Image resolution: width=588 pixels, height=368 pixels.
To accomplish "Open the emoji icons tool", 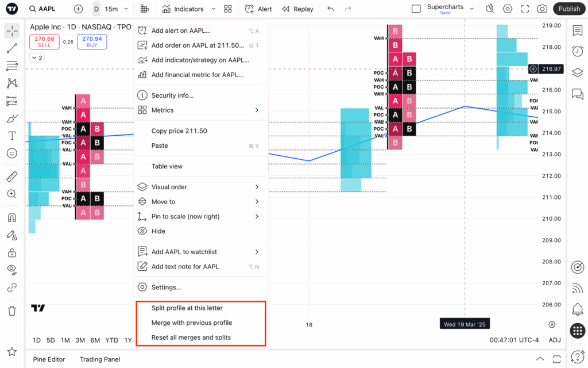I will click(x=11, y=154).
